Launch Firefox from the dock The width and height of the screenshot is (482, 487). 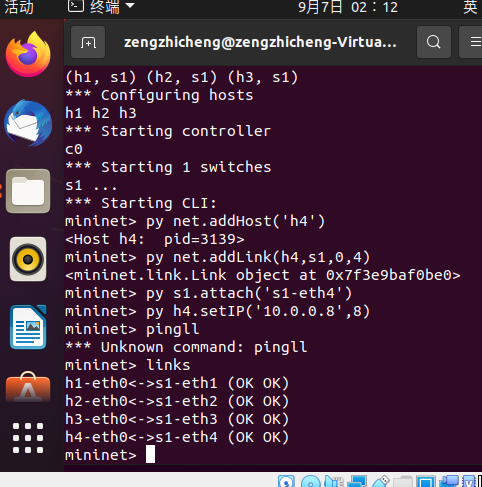click(28, 55)
